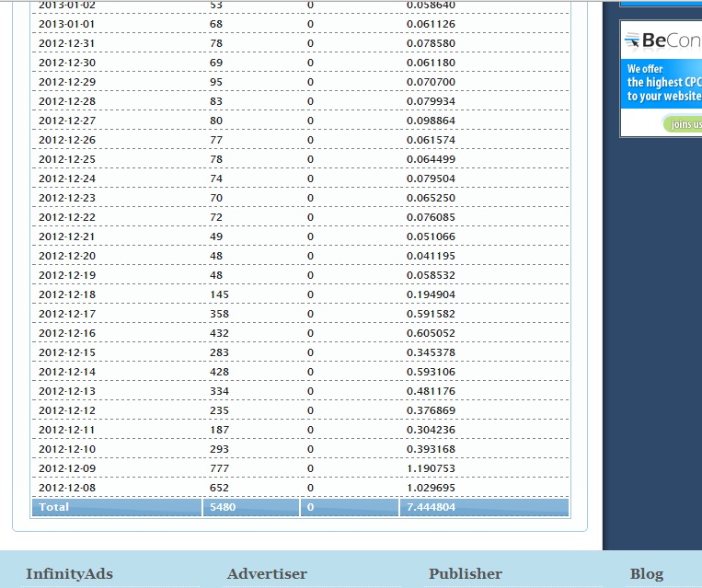Click the count 652 in 2012-12-08 row
The width and height of the screenshot is (702, 588).
pyautogui.click(x=219, y=488)
